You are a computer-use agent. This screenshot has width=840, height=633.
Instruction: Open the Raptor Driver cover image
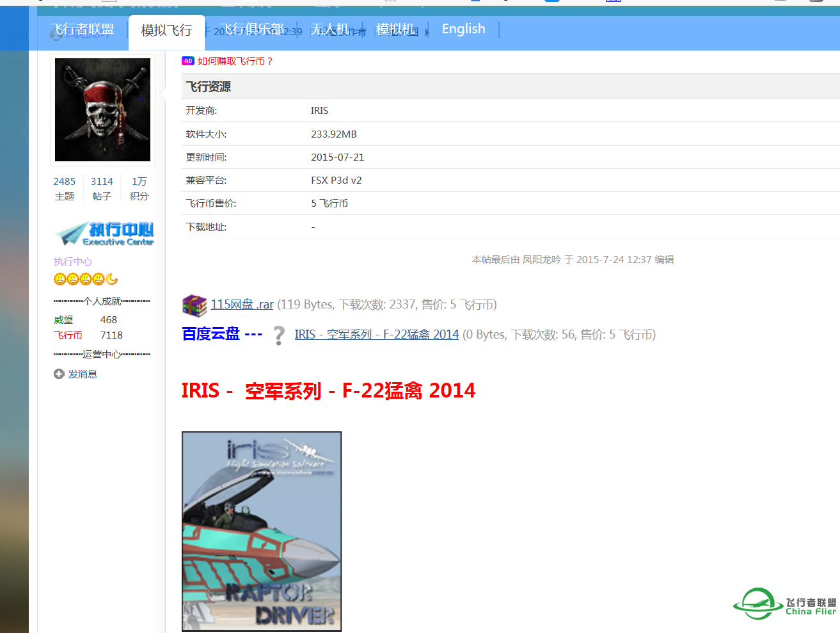point(262,531)
